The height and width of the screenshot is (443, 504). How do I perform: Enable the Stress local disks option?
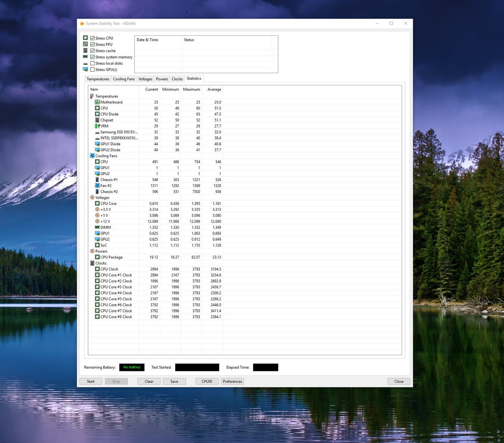pos(93,63)
